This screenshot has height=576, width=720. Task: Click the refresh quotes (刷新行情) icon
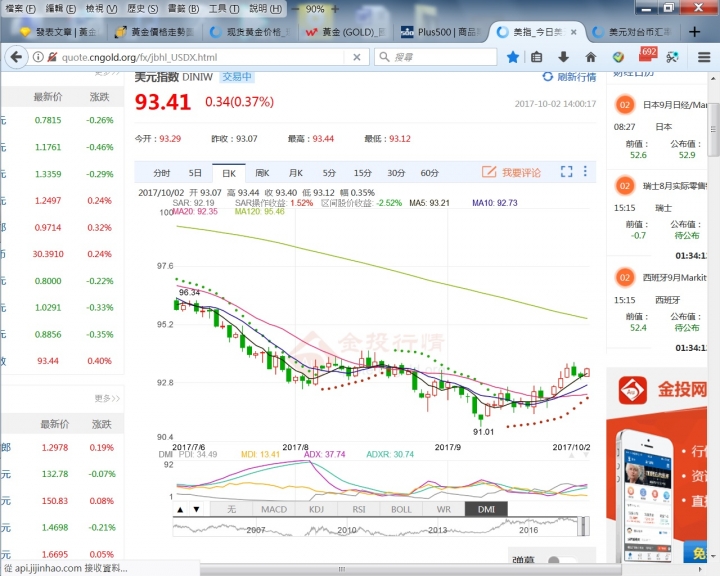(548, 77)
